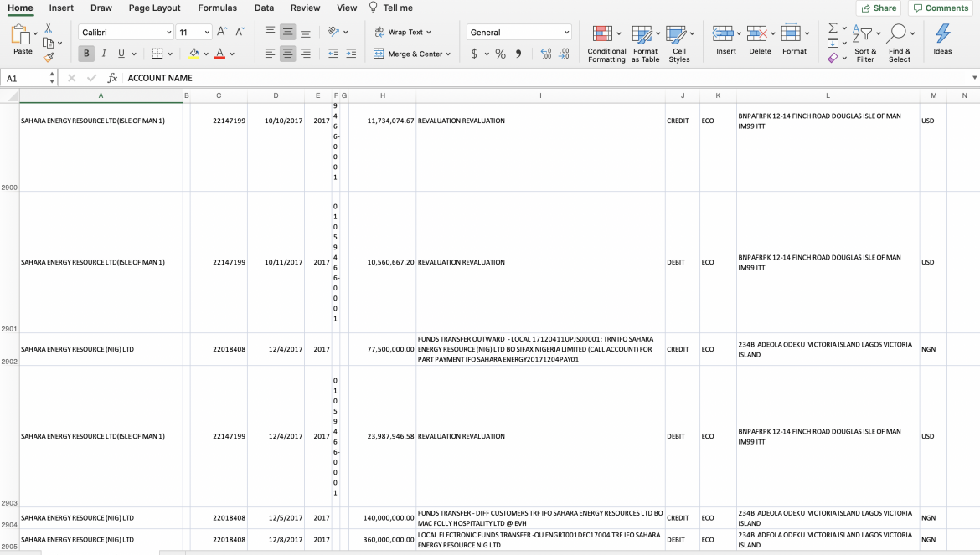Switch to the Review tab

[x=305, y=8]
